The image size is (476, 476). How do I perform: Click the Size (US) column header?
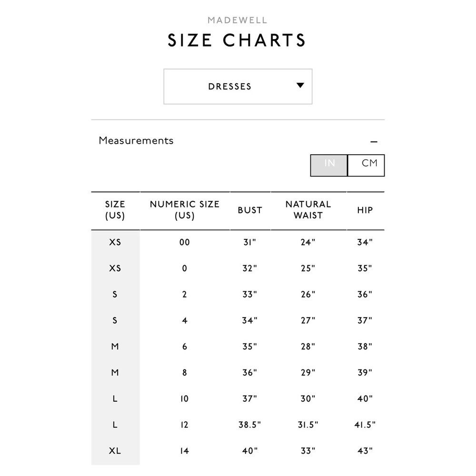pyautogui.click(x=115, y=210)
